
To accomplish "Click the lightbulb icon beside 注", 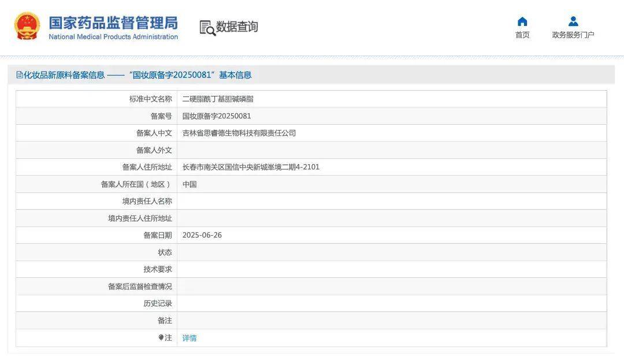I will [x=161, y=337].
